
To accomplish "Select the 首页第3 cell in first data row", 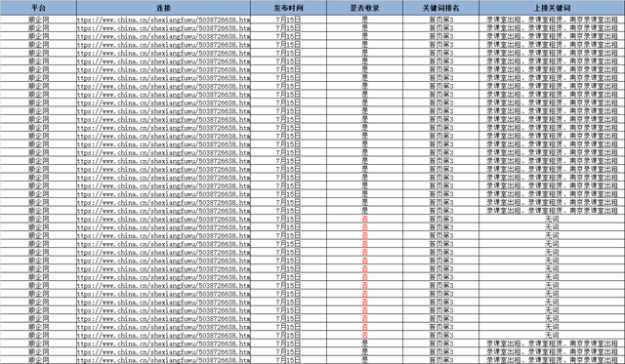I will click(x=440, y=20).
